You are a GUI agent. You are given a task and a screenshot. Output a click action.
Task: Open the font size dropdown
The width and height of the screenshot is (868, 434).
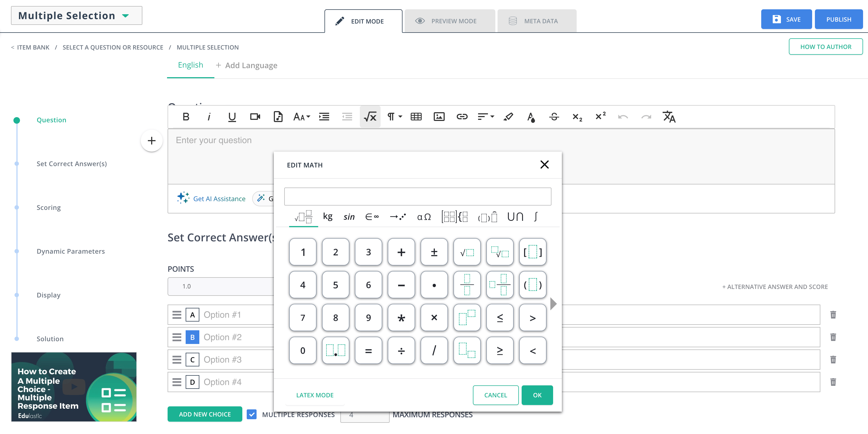tap(301, 117)
